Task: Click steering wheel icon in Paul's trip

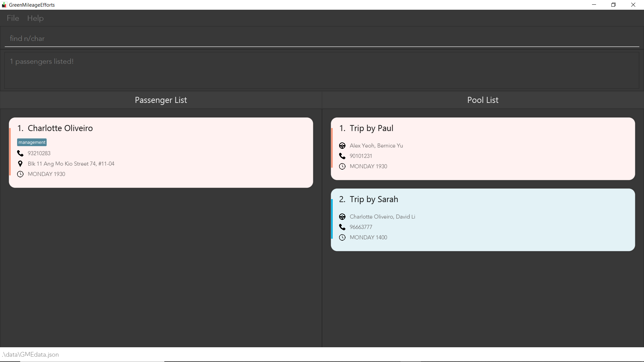Action: pos(342,145)
